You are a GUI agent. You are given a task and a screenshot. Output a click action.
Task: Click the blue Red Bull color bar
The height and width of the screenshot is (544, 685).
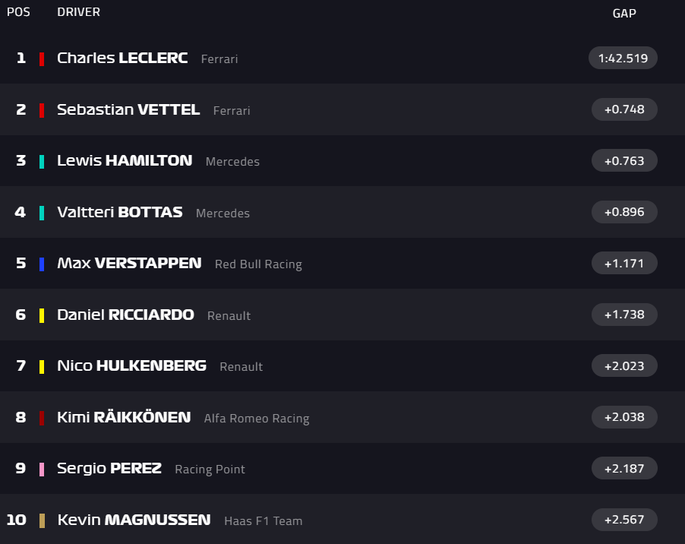(x=42, y=264)
